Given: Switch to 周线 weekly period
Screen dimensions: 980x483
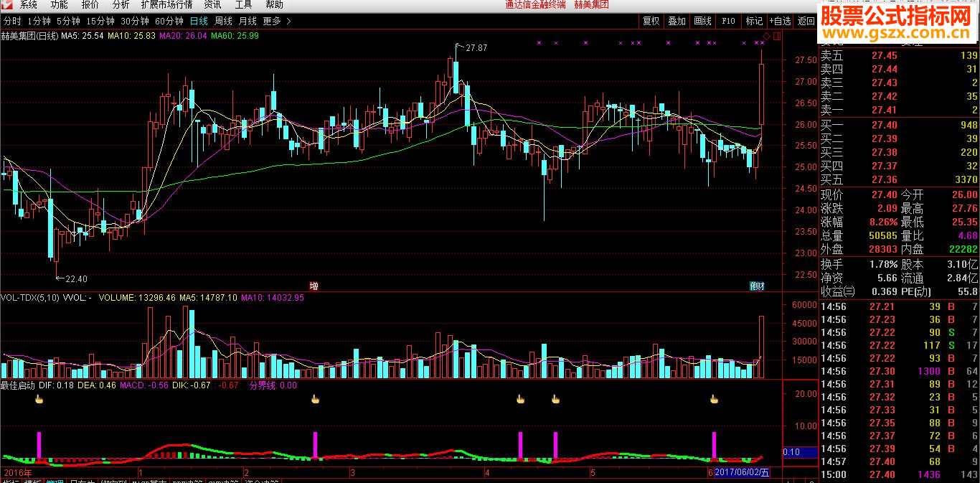Looking at the screenshot, I should (223, 22).
